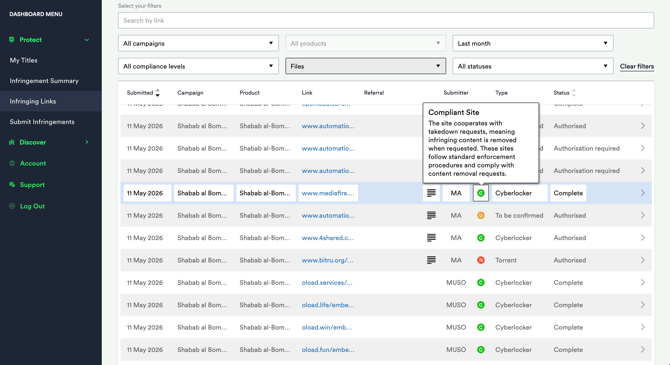Screen dimensions: 670x365
Task: Click Clear filters link
Action: 637,66
